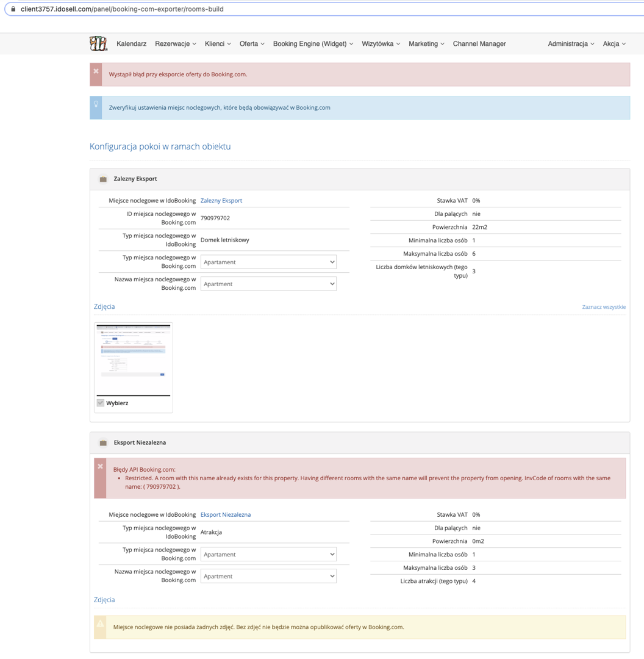Click the Konfiguracja pokoi w ramach obiektu heading
Screen dimensions: 644x659
pos(160,146)
